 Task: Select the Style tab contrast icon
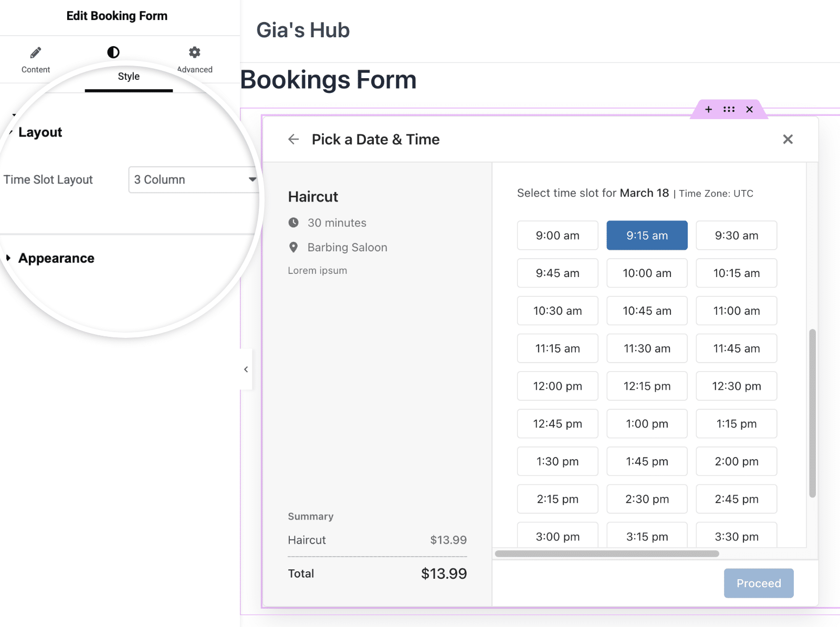tap(112, 52)
